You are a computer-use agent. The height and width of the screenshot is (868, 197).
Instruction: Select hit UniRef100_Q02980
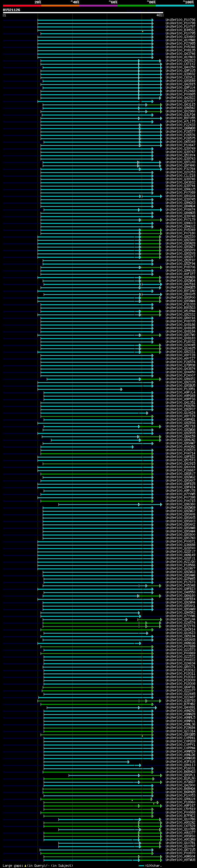coord(180,111)
